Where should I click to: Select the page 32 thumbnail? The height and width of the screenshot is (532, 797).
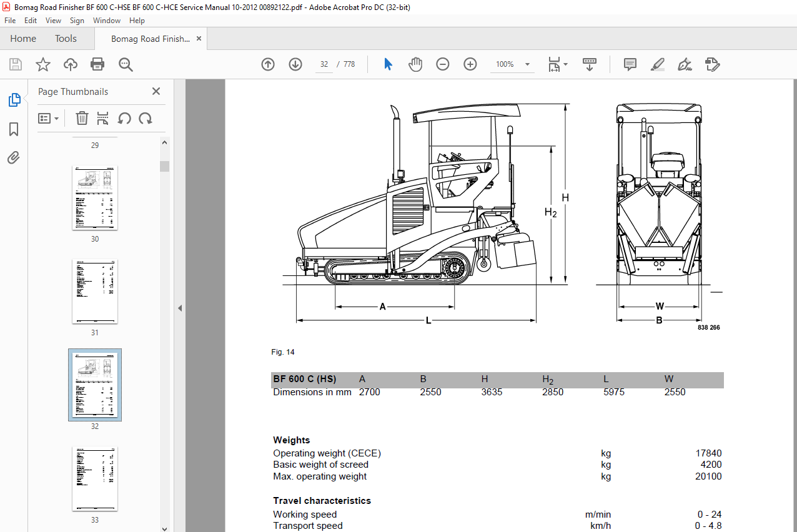95,385
